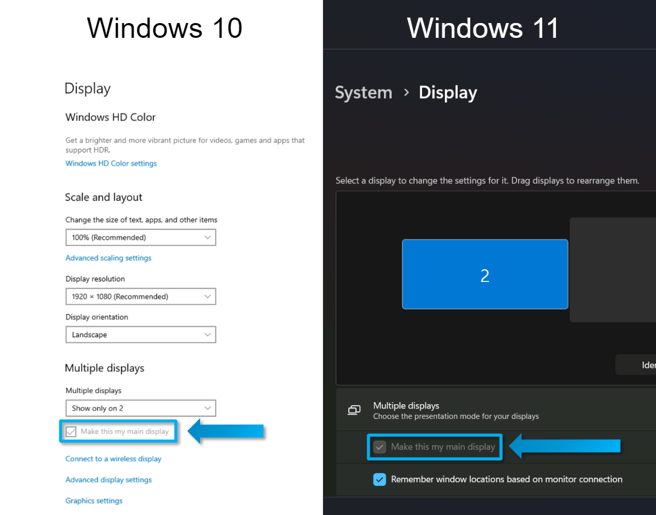Click the blue arrow pointing at Windows 10 checkbox
Screen dimensions: 656x515
[226, 432]
